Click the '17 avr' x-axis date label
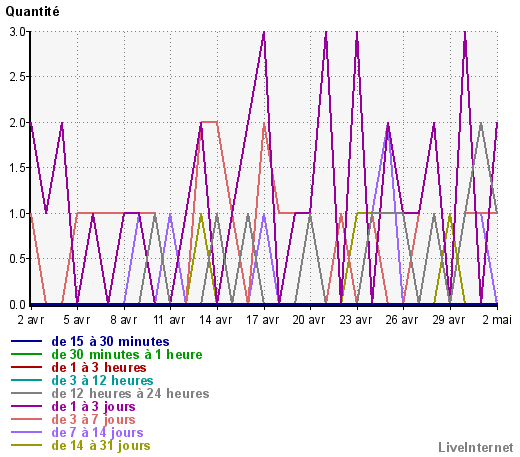520x457 pixels. 262,320
